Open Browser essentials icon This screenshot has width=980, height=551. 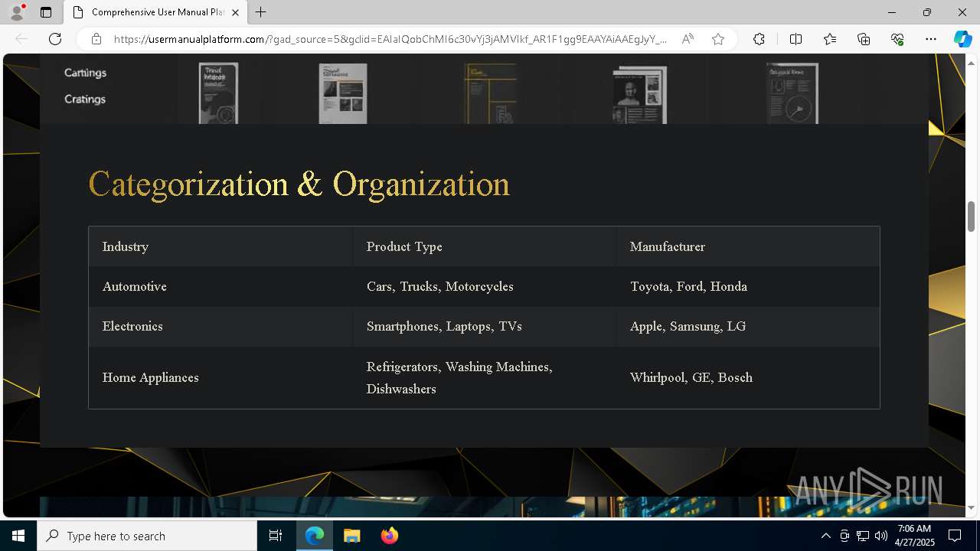coord(897,39)
